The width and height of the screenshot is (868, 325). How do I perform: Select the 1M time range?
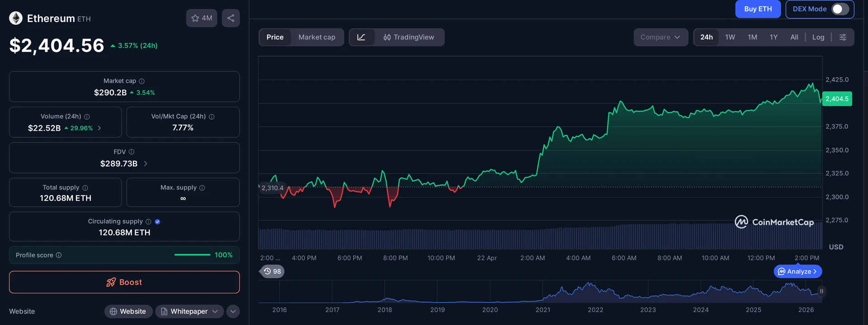tap(752, 37)
